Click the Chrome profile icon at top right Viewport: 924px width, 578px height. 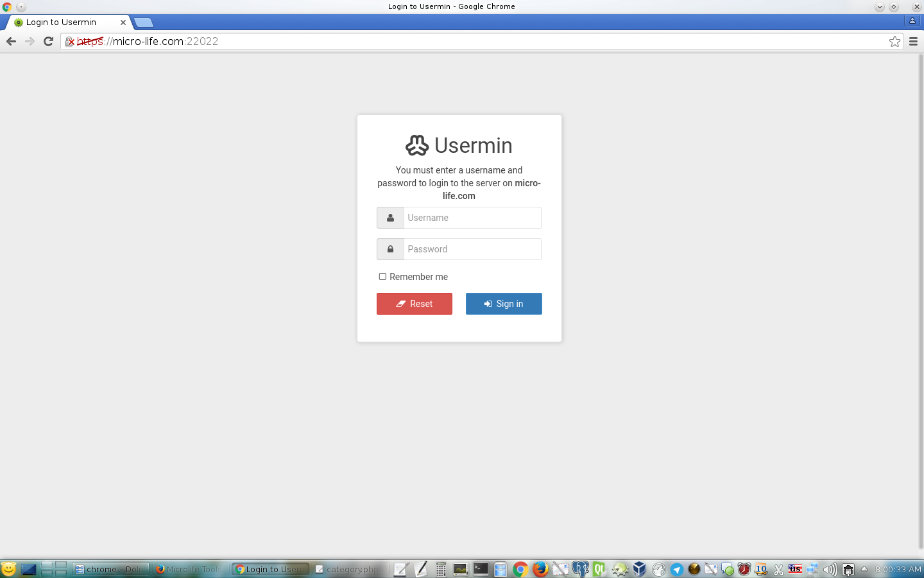pos(912,21)
